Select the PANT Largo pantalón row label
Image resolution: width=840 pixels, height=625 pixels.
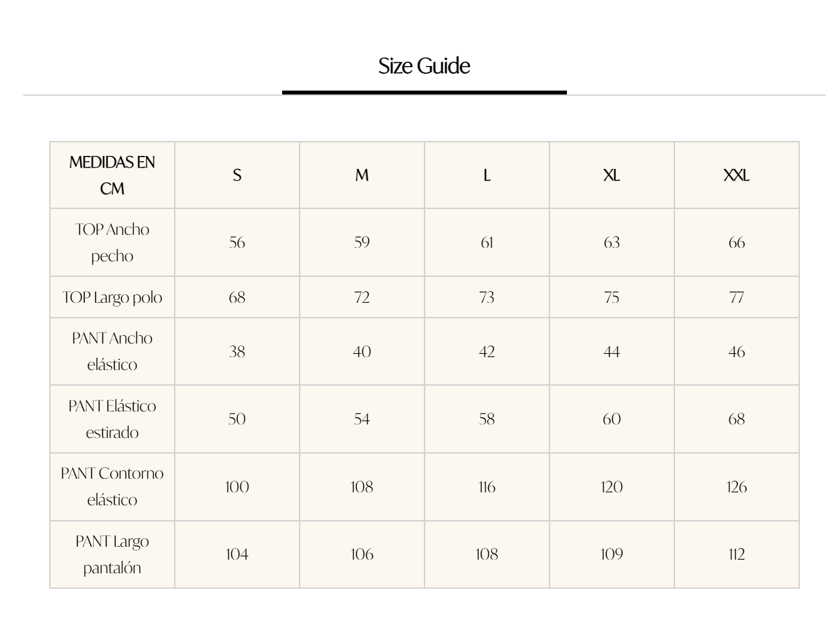112,554
